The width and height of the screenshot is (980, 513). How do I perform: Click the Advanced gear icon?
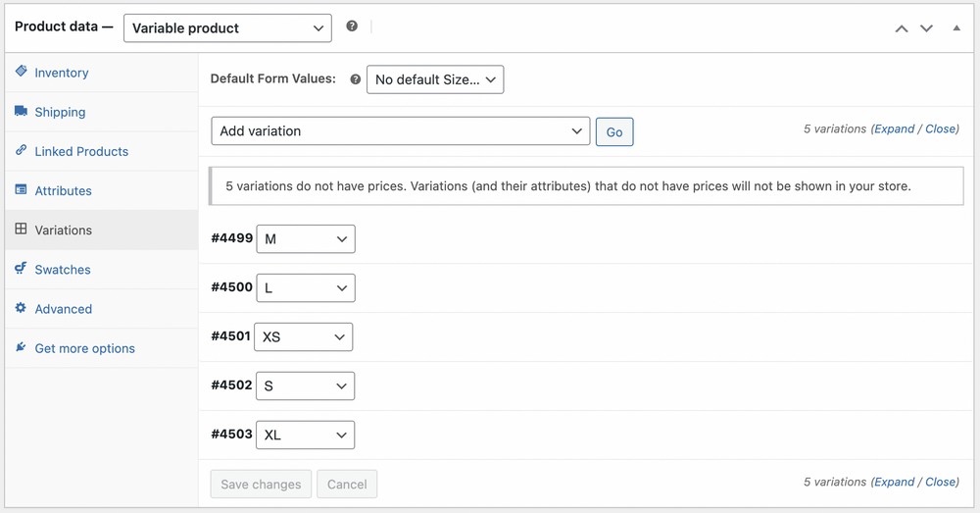click(x=22, y=308)
